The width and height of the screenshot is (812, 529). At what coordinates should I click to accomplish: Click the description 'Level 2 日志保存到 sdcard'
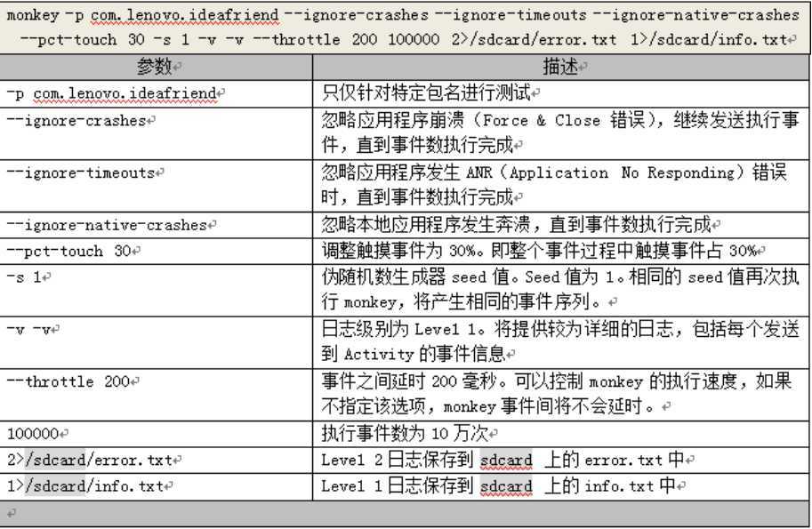tap(561, 461)
